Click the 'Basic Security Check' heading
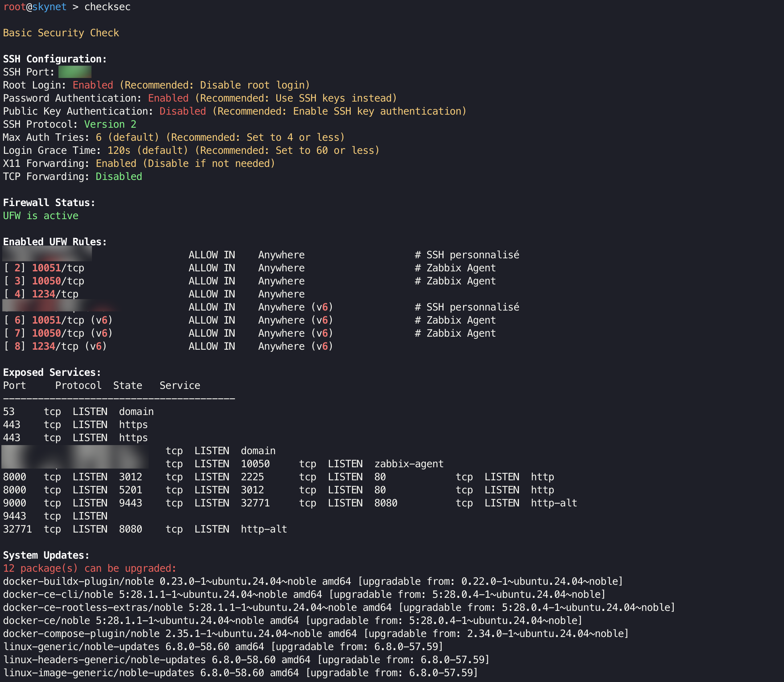 [x=61, y=33]
